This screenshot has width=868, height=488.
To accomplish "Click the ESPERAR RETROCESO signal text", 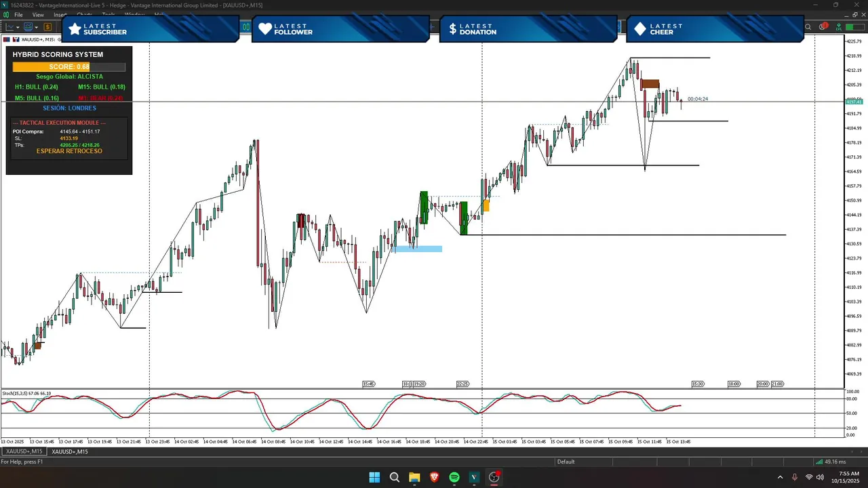I will pos(69,151).
